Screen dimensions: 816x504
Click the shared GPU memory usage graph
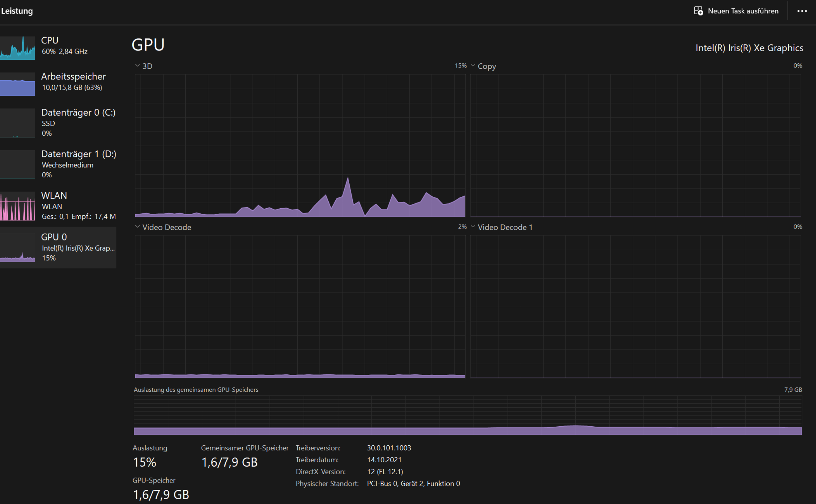(x=467, y=415)
